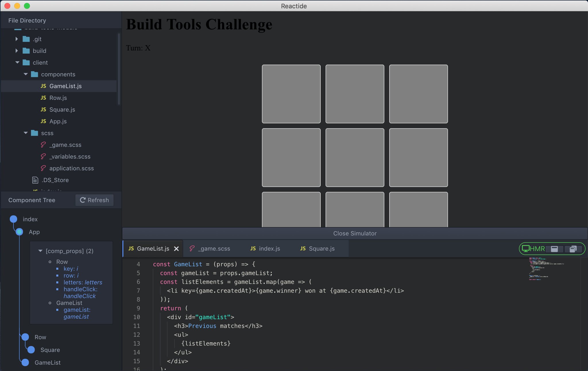Click line number 10 in the editor
588x371 pixels.
point(136,317)
